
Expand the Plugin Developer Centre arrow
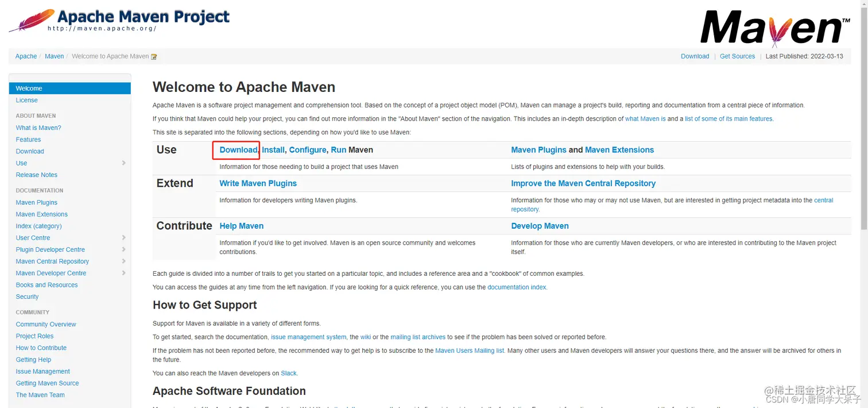pos(124,249)
